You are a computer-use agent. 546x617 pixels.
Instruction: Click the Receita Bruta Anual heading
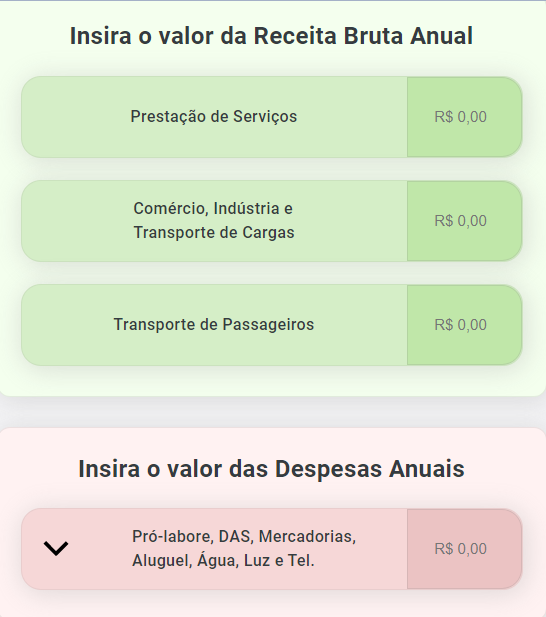(271, 36)
